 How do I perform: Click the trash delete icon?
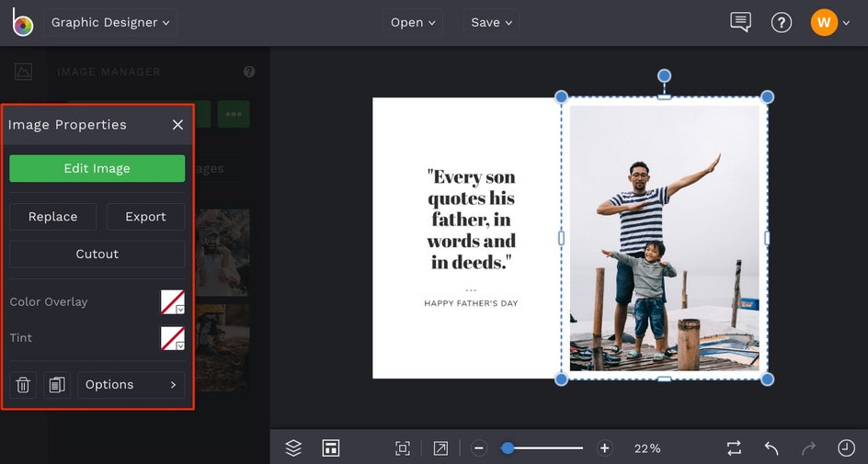24,385
